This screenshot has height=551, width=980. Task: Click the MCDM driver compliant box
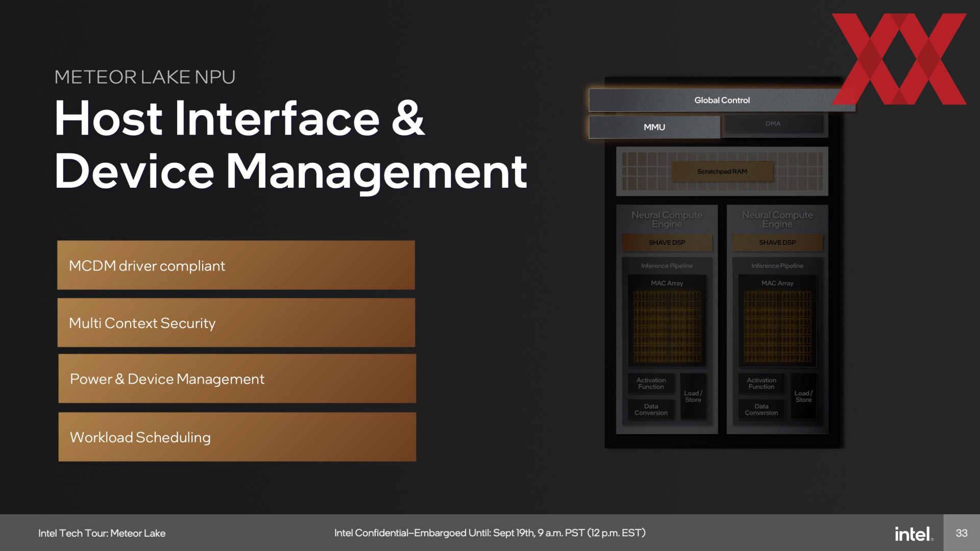pos(236,265)
